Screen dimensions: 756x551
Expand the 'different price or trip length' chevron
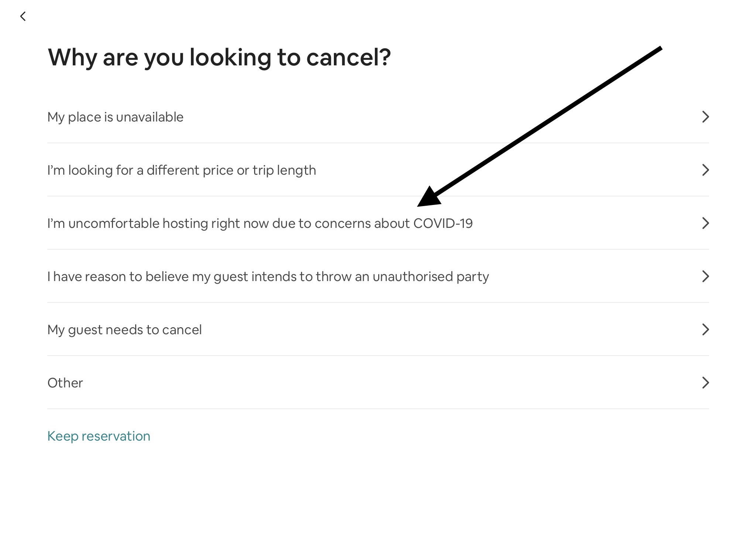[x=705, y=170]
